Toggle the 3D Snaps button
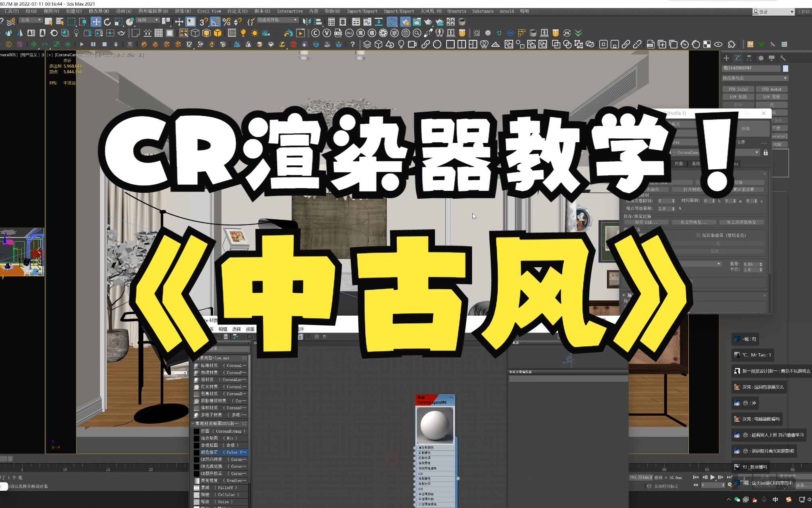 click(204, 22)
